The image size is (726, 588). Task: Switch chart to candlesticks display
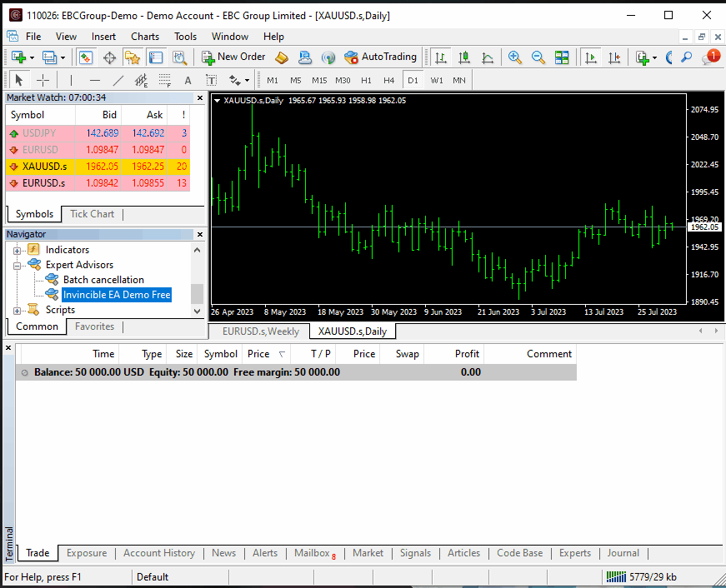(x=464, y=57)
